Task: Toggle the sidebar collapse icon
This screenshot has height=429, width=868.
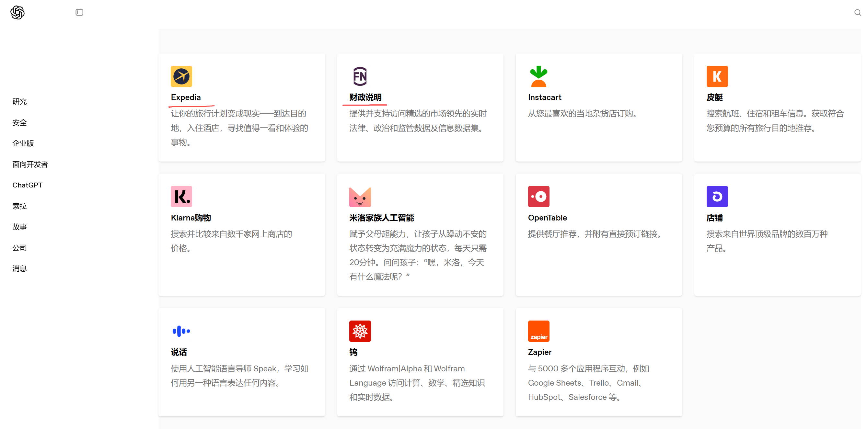Action: coord(79,13)
